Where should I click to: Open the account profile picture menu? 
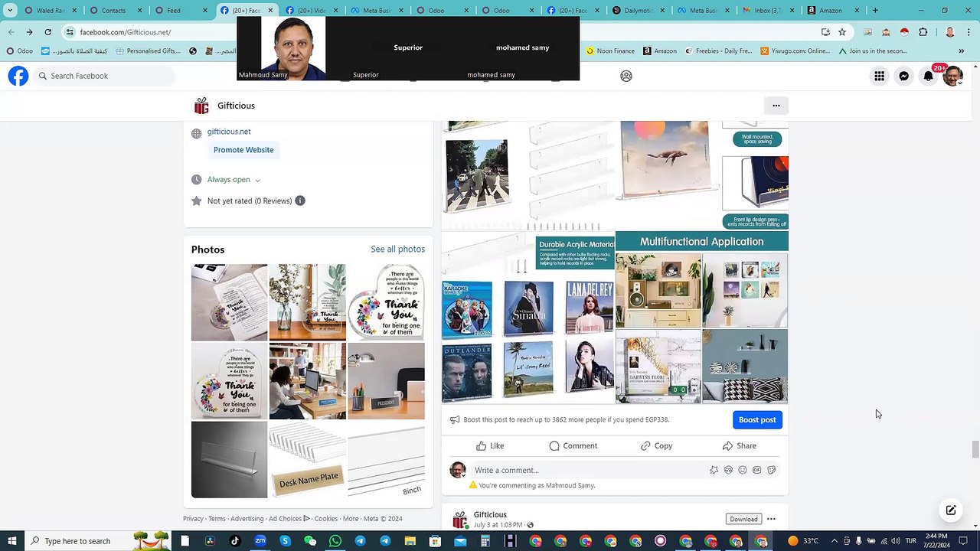[x=952, y=76]
